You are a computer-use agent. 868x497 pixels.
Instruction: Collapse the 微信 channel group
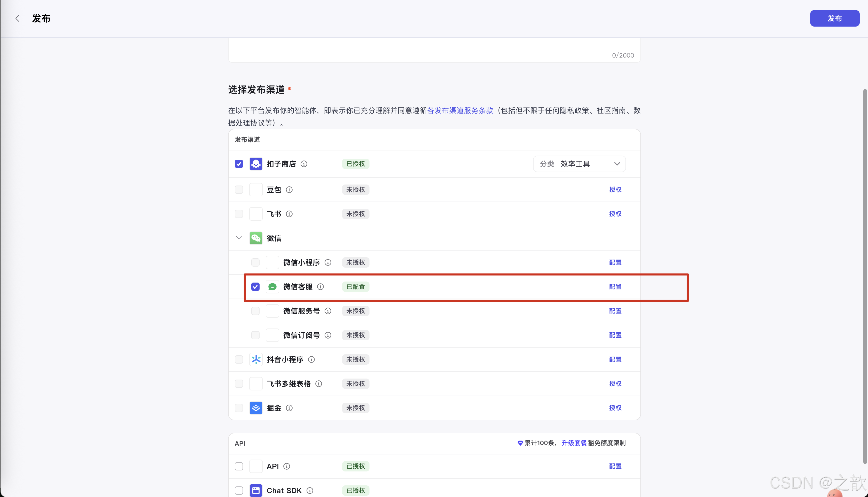[x=238, y=238]
